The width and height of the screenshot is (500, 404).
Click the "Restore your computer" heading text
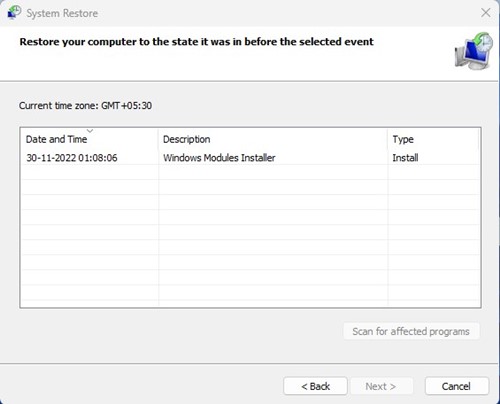tap(197, 42)
